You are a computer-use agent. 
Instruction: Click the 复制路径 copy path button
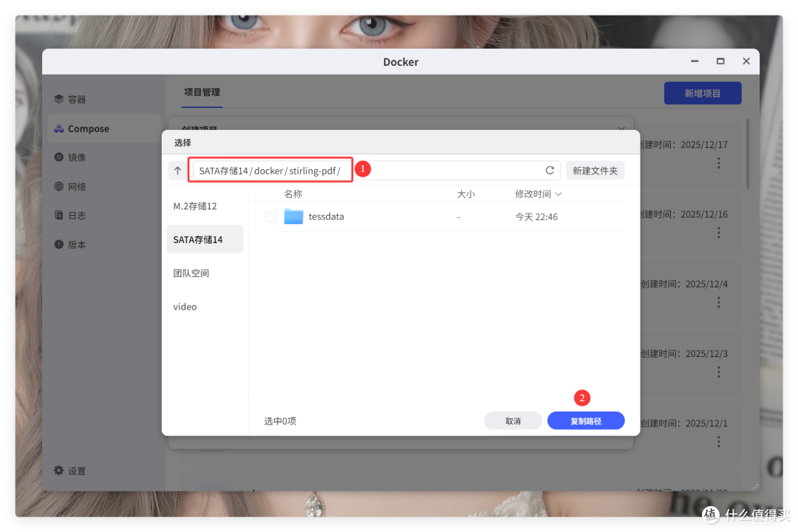click(x=586, y=420)
